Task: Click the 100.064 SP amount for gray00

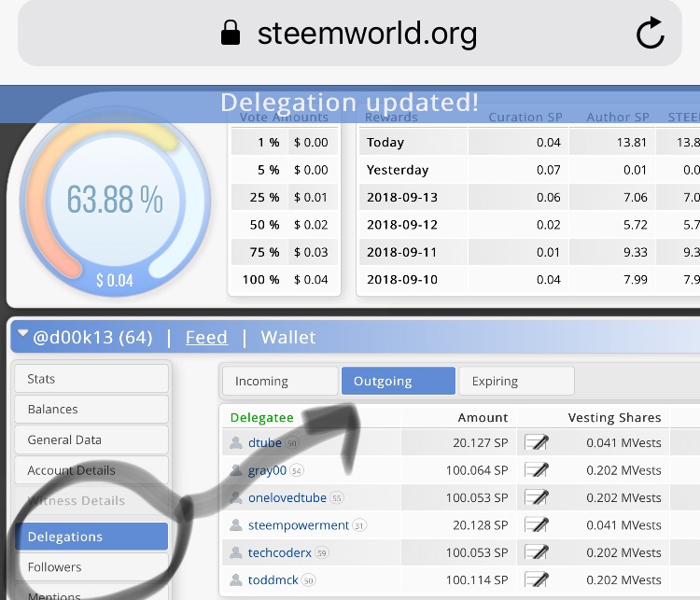Action: point(477,470)
